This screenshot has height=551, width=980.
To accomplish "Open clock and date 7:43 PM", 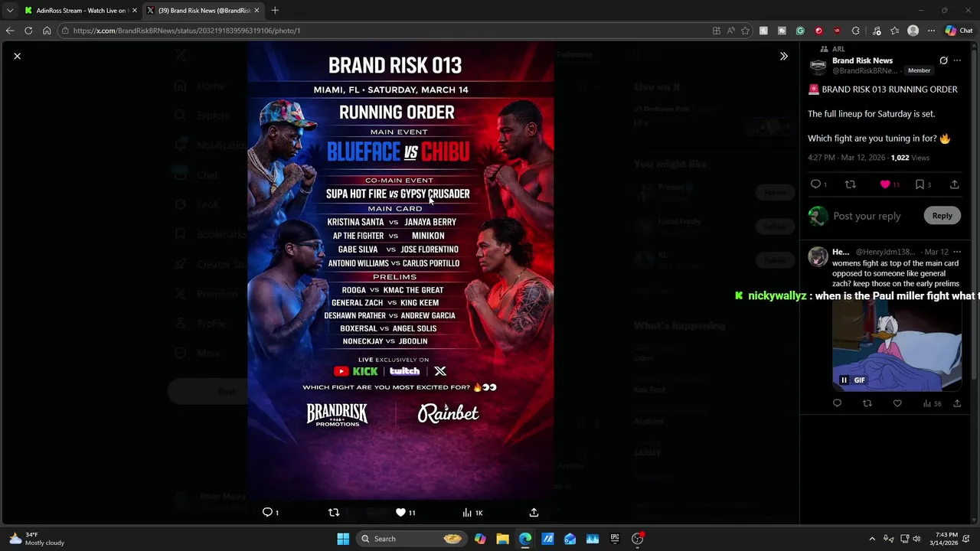I will tap(946, 539).
